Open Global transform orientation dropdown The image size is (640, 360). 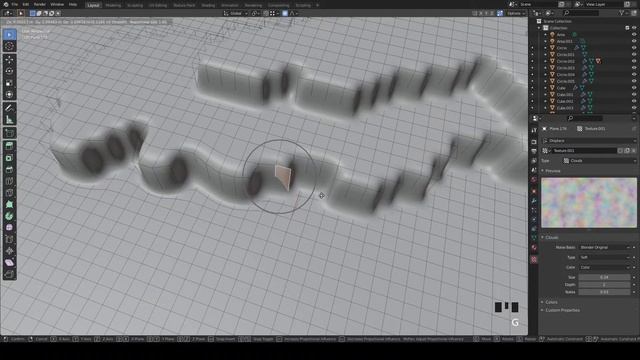[236, 13]
